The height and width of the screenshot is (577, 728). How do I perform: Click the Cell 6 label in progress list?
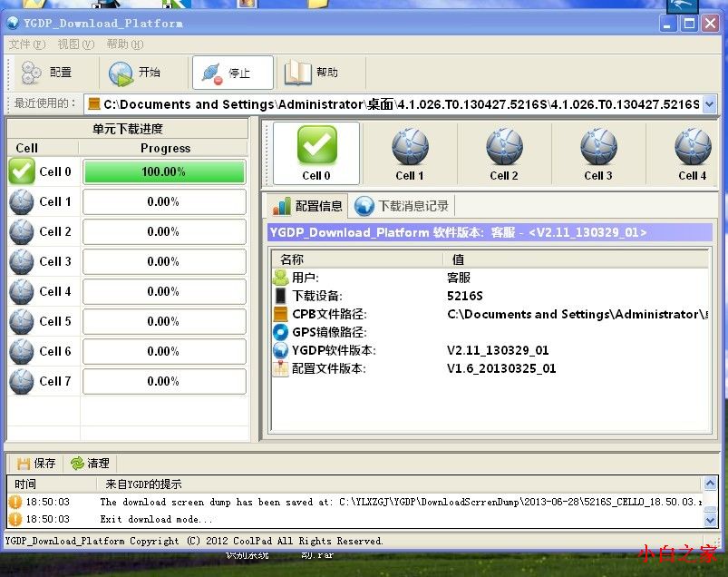click(55, 351)
